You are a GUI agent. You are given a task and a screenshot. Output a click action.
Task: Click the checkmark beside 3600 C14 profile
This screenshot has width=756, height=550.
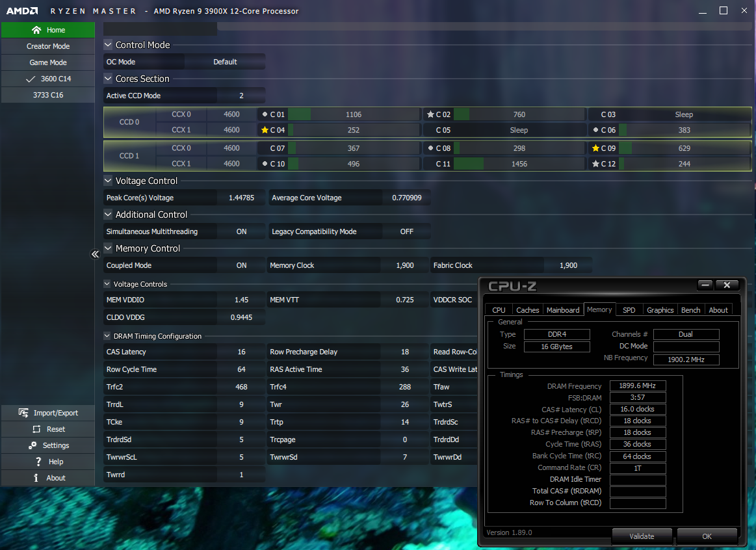point(31,79)
